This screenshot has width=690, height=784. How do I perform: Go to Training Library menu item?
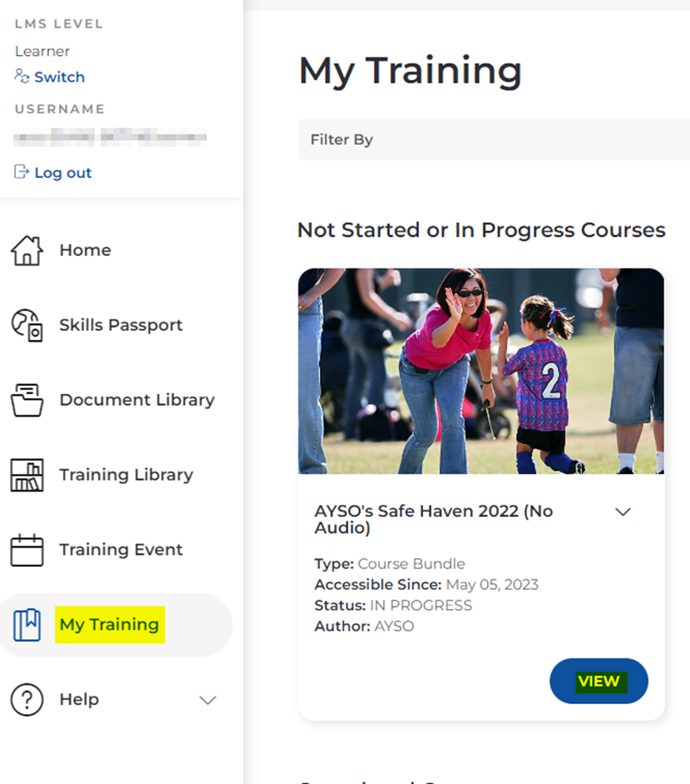point(126,475)
